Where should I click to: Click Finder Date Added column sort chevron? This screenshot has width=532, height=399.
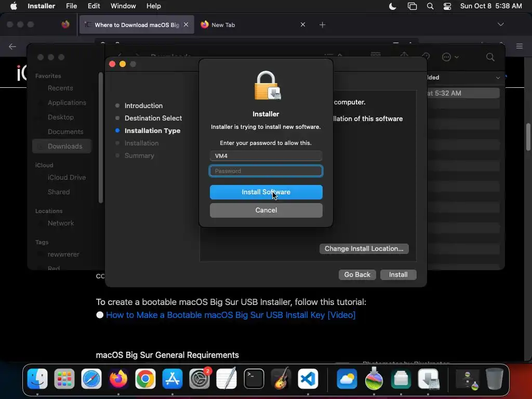[x=498, y=78]
